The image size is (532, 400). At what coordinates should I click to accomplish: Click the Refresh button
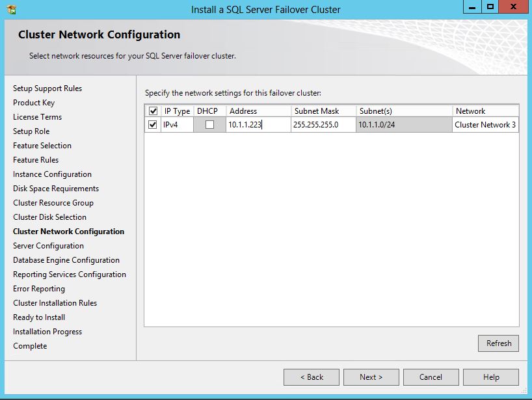[x=498, y=343]
